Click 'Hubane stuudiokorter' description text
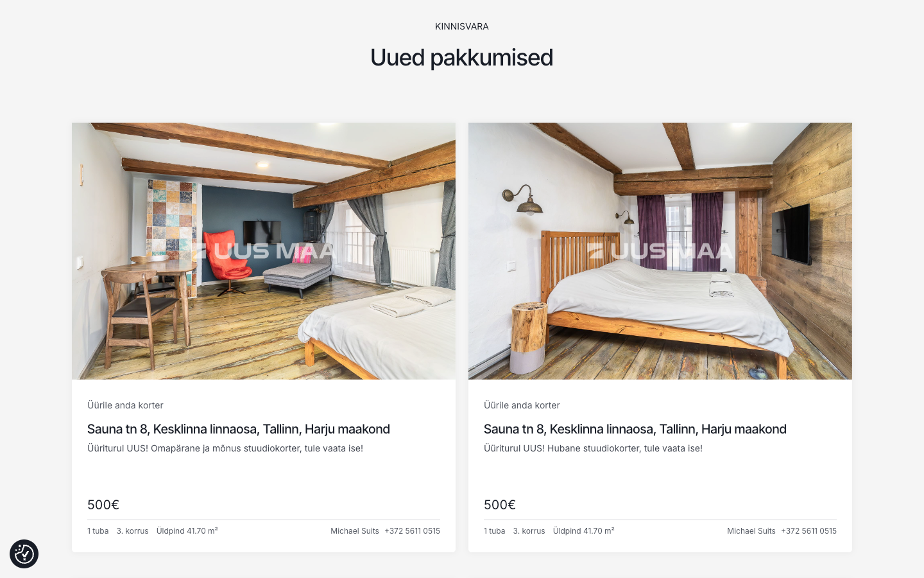 point(594,448)
